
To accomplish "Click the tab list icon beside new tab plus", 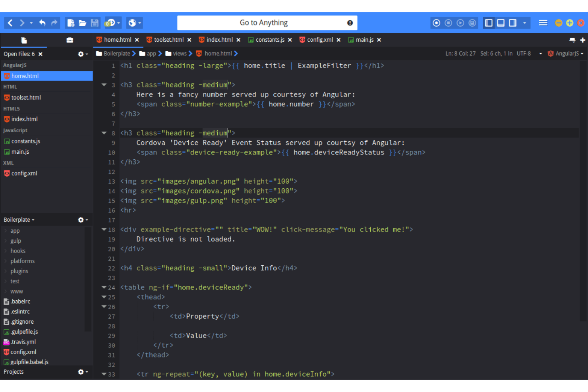I will click(x=572, y=40).
